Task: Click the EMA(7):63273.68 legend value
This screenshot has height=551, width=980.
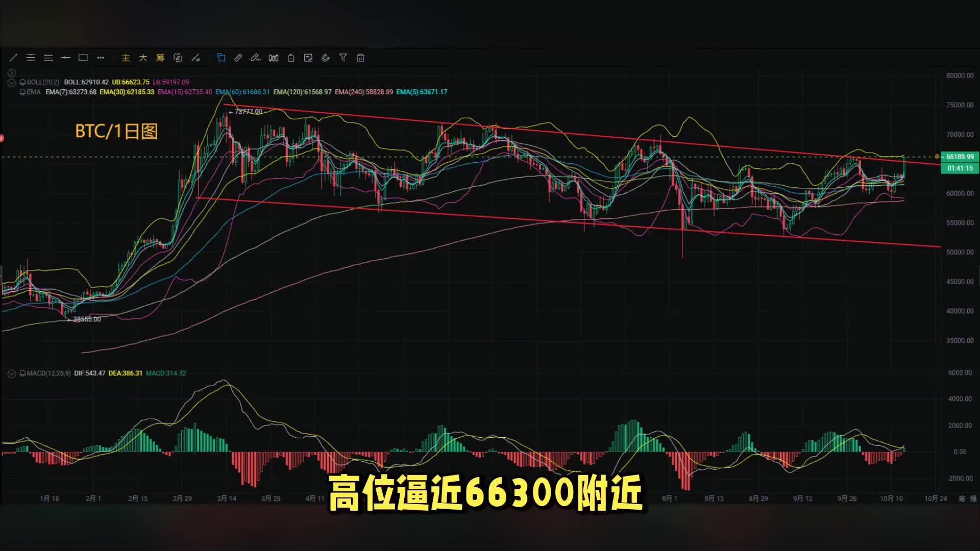Action: coord(71,92)
